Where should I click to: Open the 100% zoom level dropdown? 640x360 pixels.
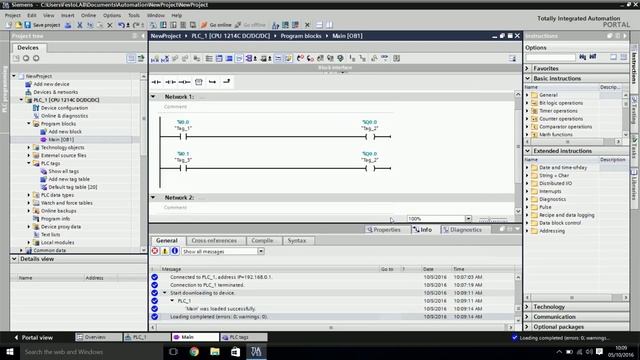point(468,219)
